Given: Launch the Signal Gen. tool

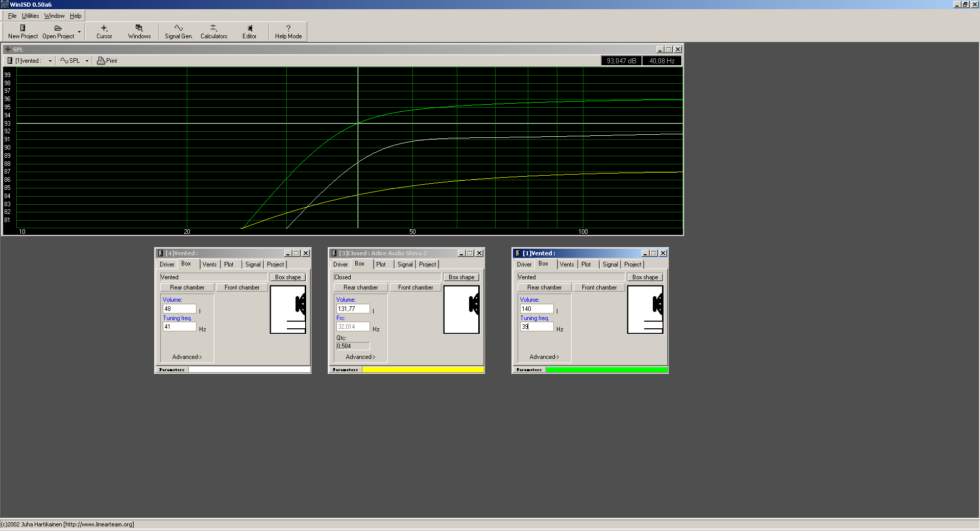Looking at the screenshot, I should [x=178, y=29].
